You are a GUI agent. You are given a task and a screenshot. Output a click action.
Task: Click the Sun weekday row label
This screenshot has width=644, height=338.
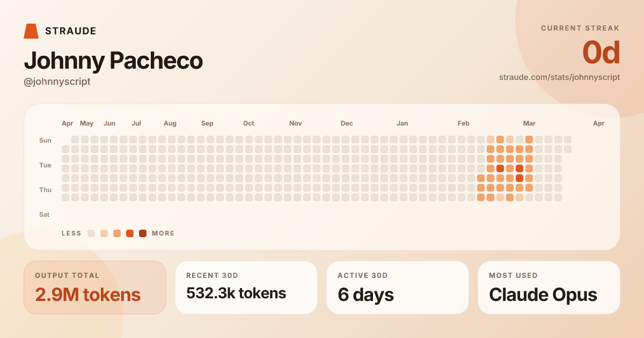45,141
